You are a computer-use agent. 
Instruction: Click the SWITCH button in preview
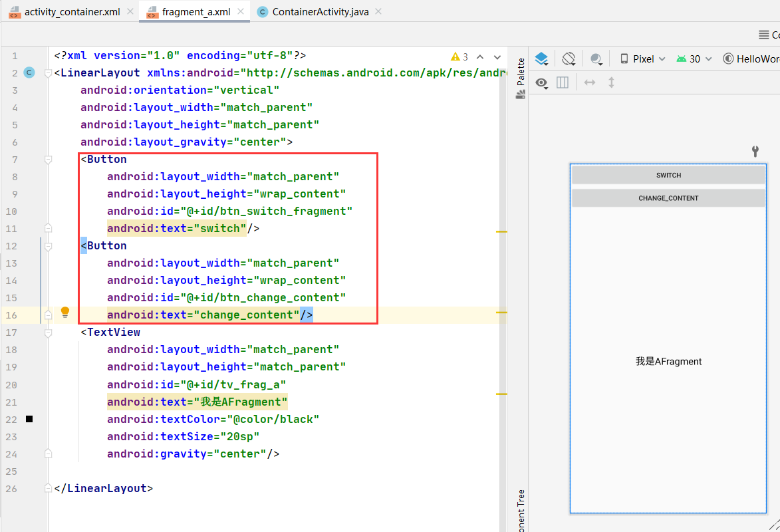[x=668, y=175]
